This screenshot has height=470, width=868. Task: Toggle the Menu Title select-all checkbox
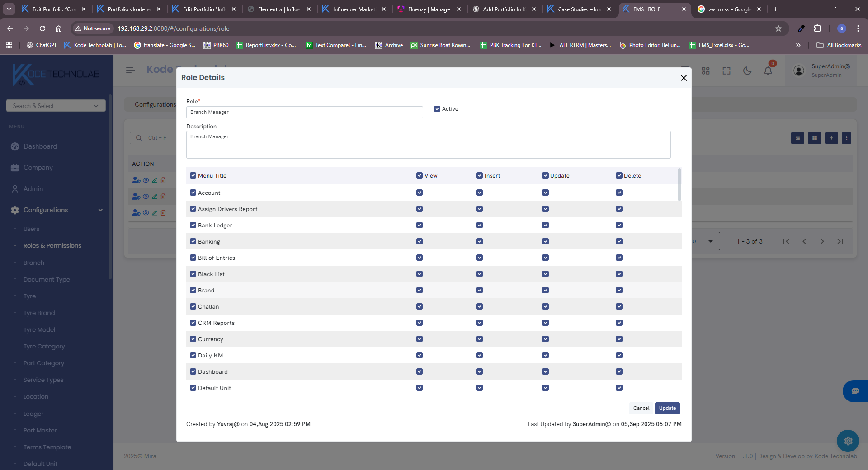(x=193, y=175)
